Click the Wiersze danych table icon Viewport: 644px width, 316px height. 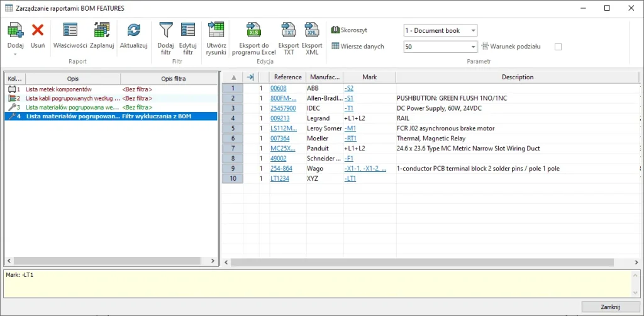pyautogui.click(x=335, y=47)
